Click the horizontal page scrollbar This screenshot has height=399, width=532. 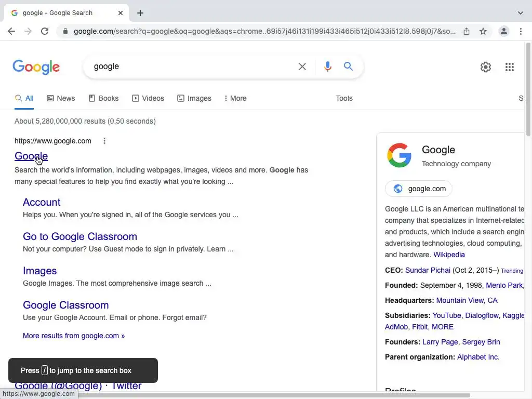click(235, 395)
